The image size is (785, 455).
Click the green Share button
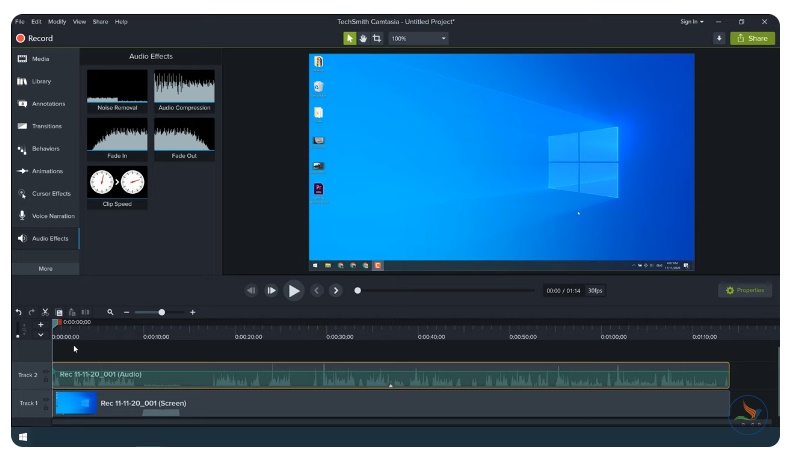pyautogui.click(x=752, y=38)
